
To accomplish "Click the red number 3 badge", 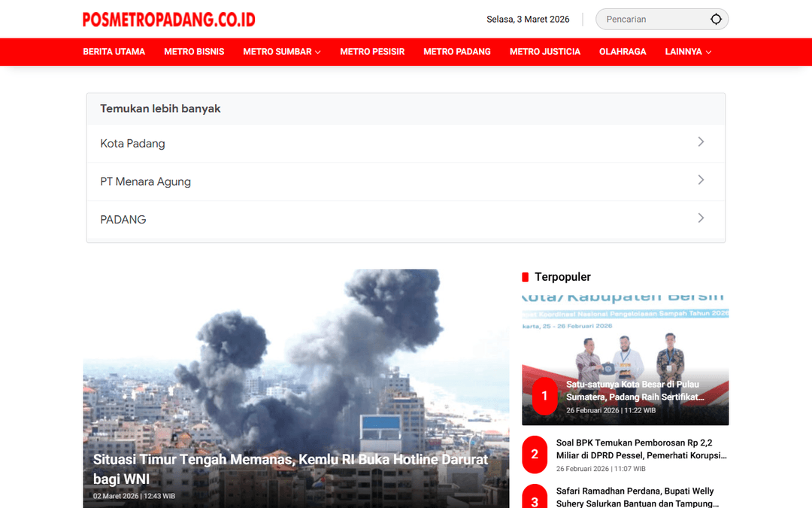I will pyautogui.click(x=535, y=497).
